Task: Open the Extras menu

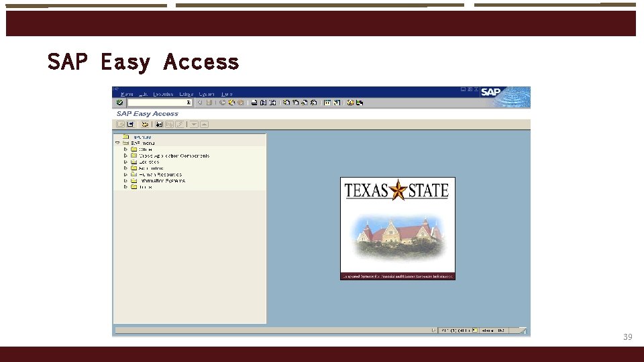Action: 186,94
